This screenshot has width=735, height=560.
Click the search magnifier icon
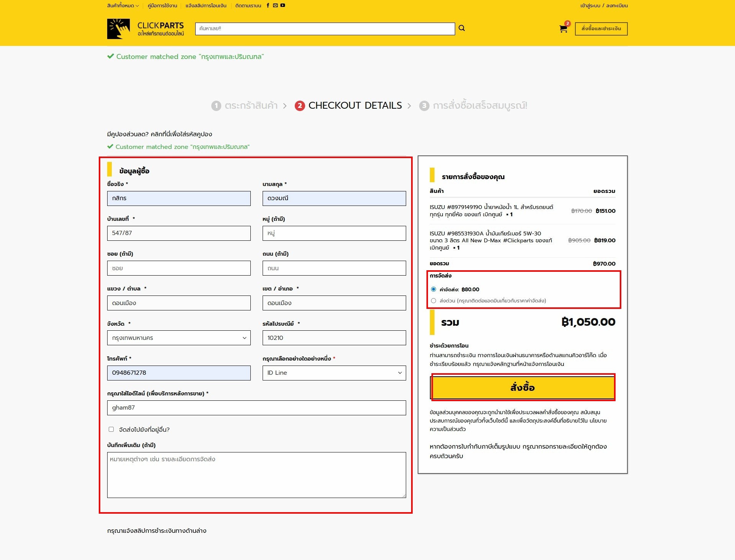462,28
